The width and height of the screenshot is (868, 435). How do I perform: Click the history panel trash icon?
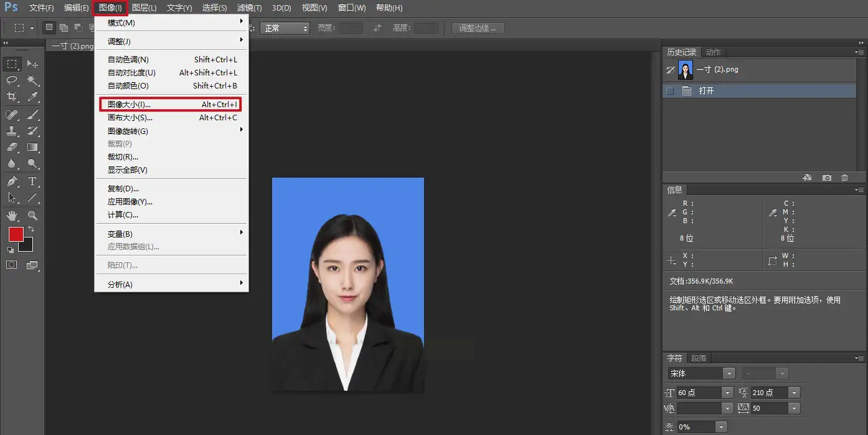click(x=845, y=178)
